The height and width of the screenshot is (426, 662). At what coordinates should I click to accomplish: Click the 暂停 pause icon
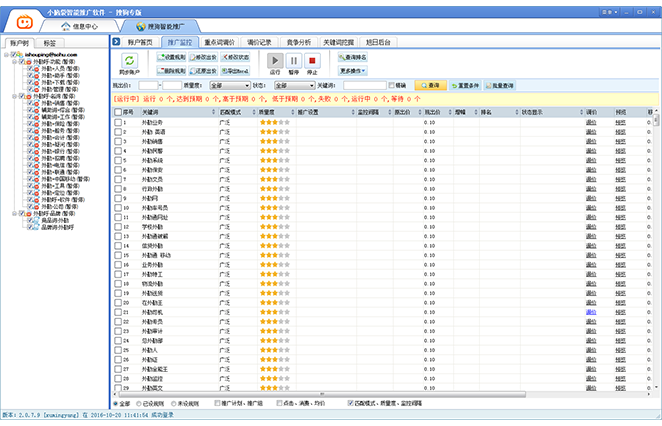(294, 62)
